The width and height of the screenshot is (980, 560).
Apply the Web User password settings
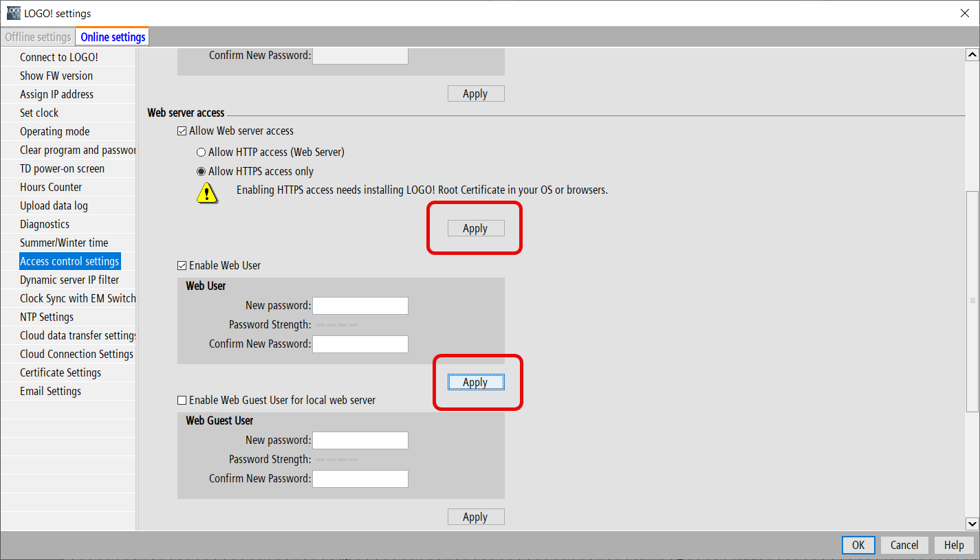pos(476,382)
